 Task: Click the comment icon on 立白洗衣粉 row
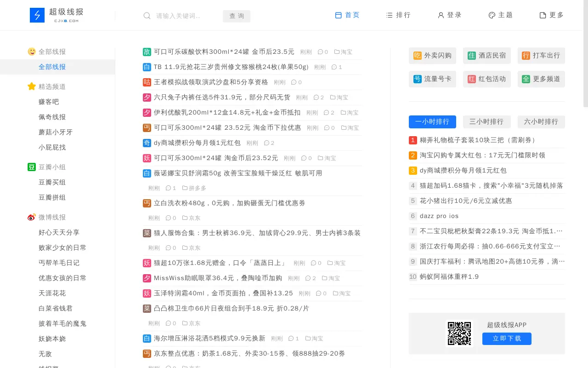pos(168,218)
